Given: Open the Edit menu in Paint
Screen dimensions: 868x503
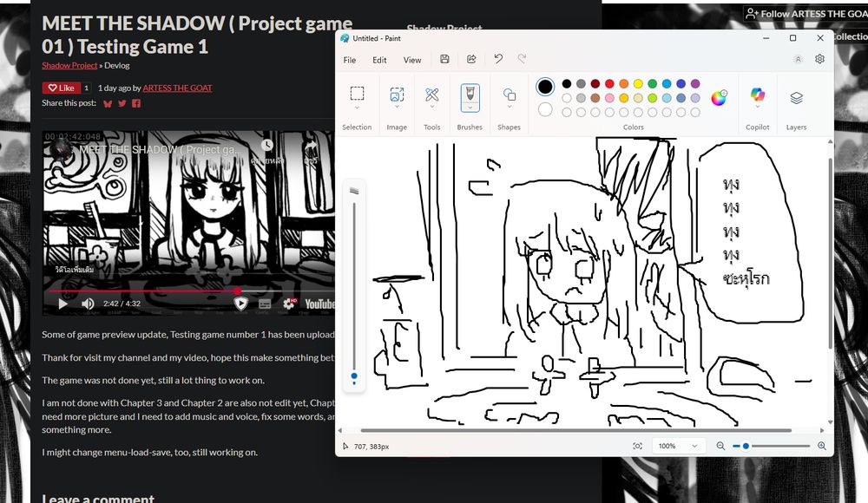Looking at the screenshot, I should [x=379, y=60].
